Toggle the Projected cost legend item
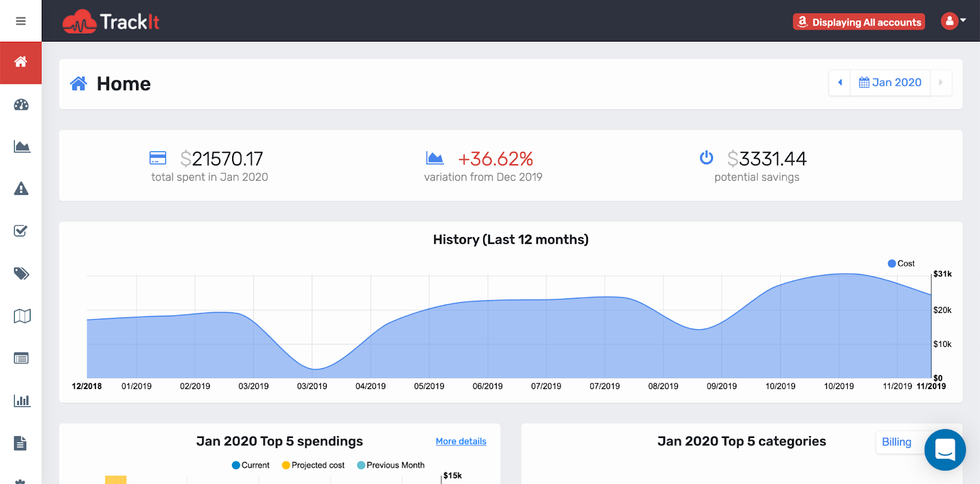 point(313,465)
